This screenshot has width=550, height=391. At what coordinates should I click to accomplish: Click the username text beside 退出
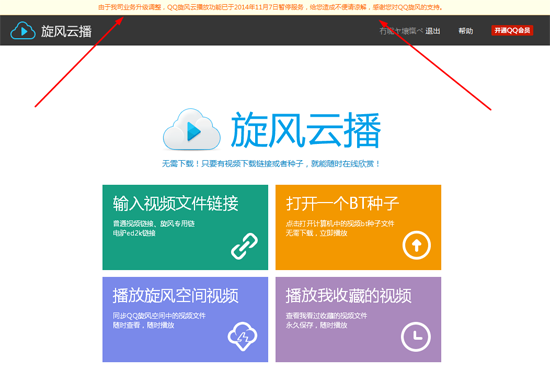401,31
